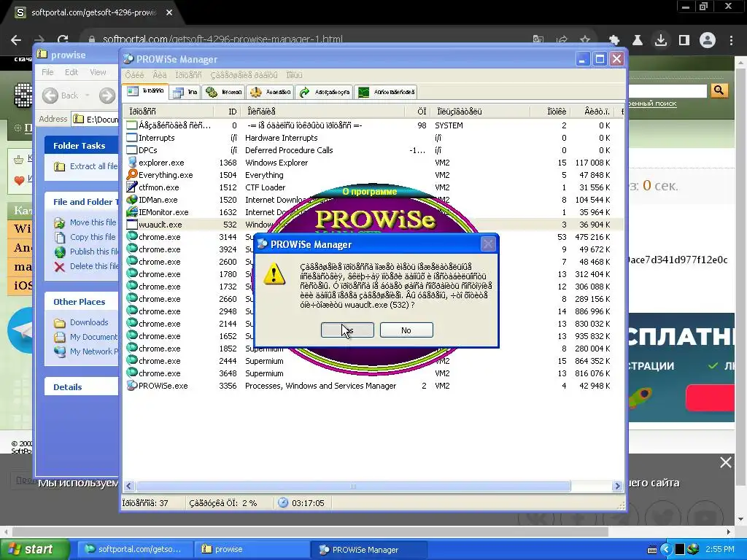The image size is (747, 560).
Task: Open the autorun tab with green arrow icon
Action: (x=324, y=92)
